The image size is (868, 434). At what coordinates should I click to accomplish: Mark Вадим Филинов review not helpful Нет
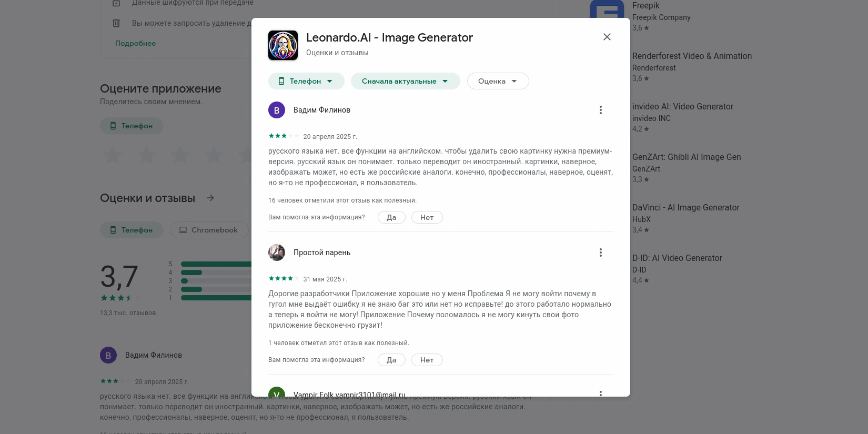pos(427,217)
